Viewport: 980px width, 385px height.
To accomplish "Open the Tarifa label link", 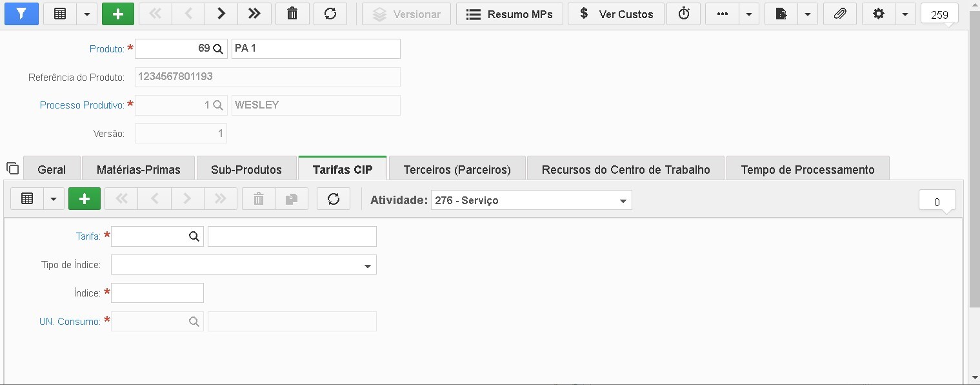I will click(x=88, y=236).
